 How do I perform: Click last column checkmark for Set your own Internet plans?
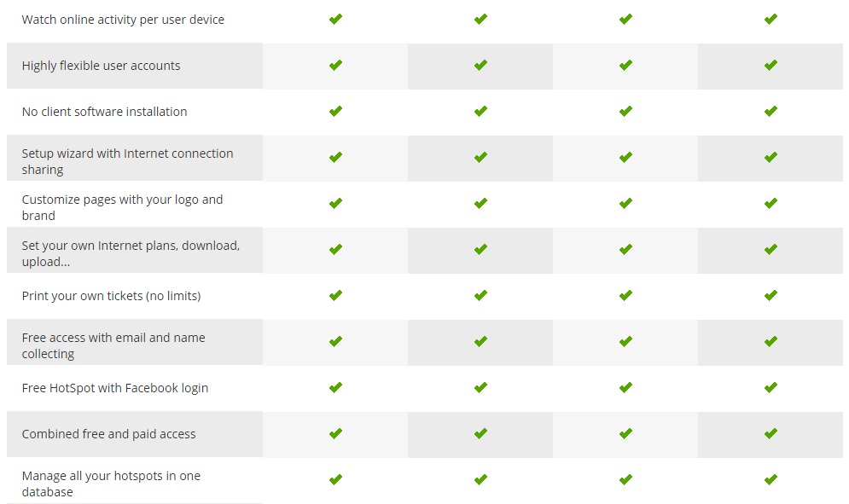pos(771,249)
